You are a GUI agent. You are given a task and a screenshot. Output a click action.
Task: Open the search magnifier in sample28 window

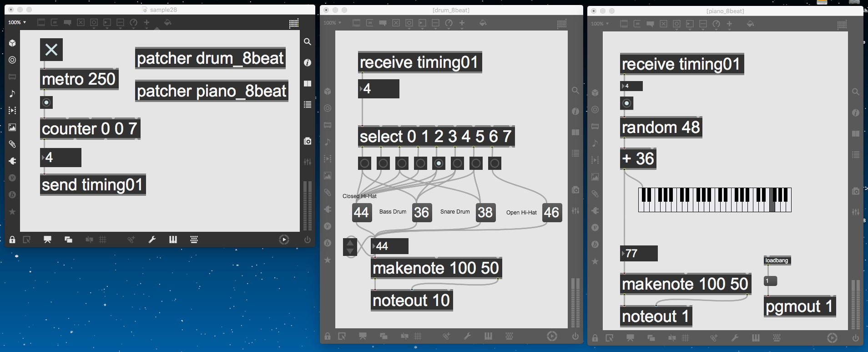pos(308,42)
